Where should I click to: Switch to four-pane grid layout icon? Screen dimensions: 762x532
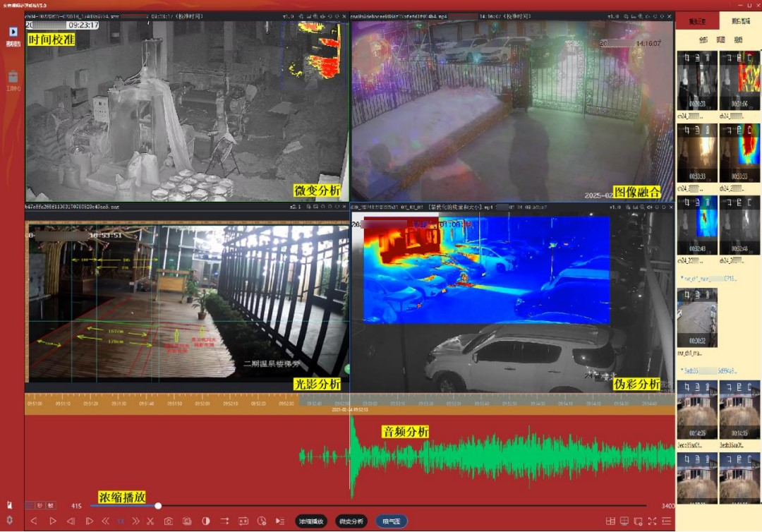610,521
